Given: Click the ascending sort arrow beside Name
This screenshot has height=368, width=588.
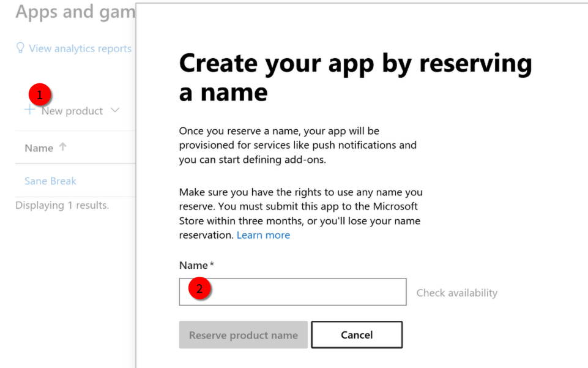Looking at the screenshot, I should coord(62,148).
